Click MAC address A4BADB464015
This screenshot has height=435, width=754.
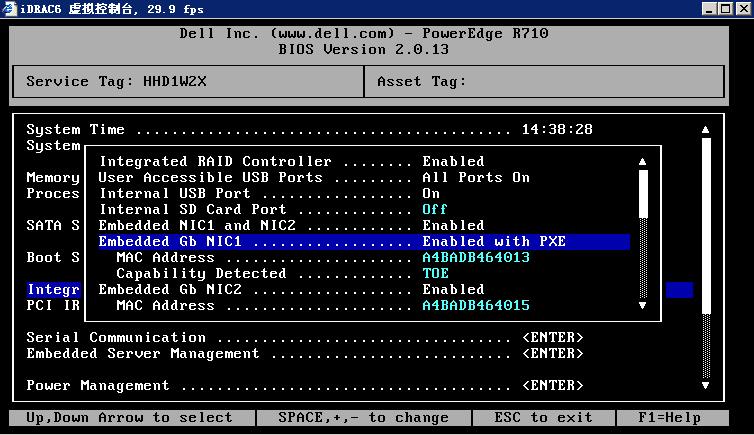point(476,305)
